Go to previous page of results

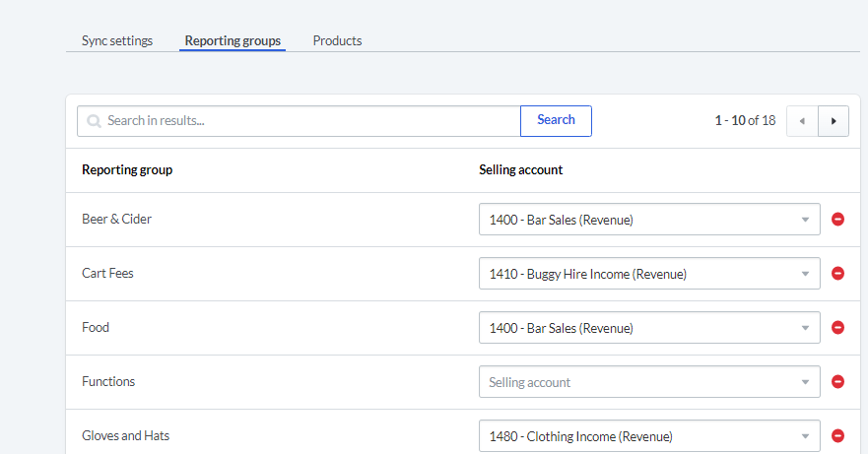point(802,121)
